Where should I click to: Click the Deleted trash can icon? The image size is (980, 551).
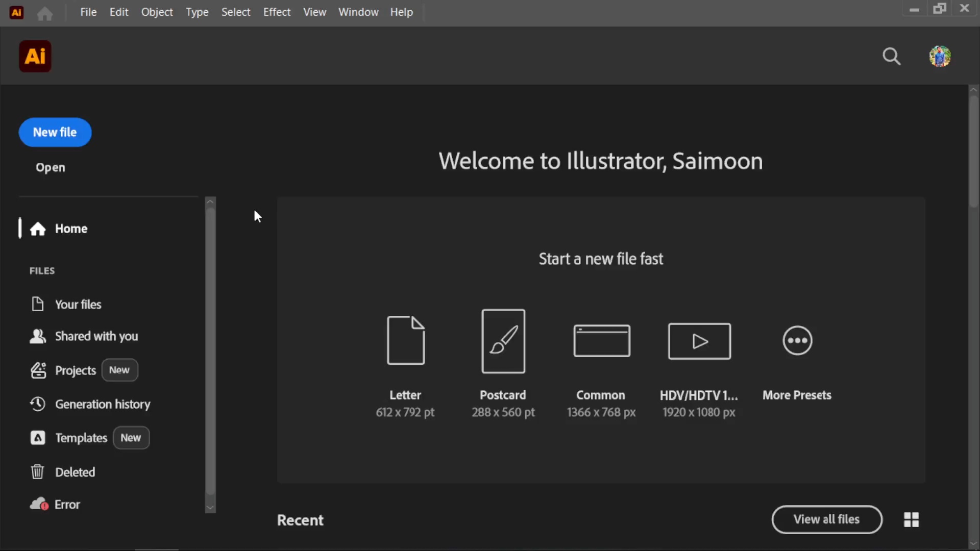coord(37,472)
